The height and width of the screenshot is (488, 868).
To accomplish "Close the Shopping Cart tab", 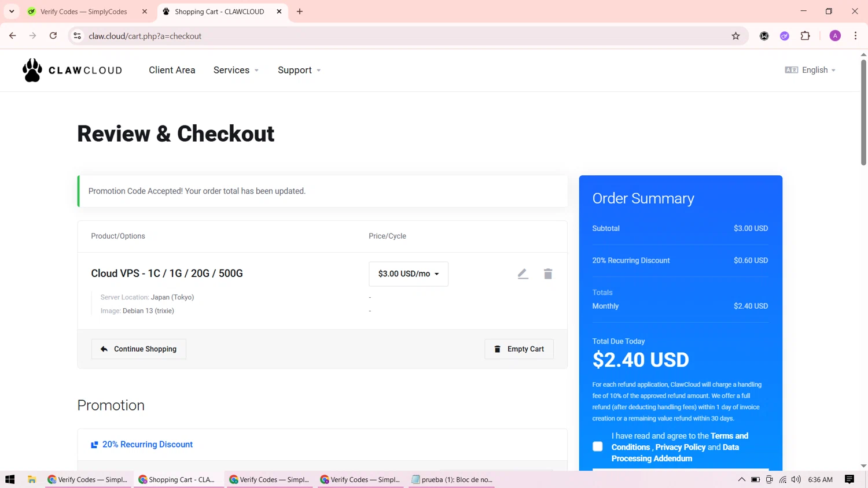I will tap(279, 12).
